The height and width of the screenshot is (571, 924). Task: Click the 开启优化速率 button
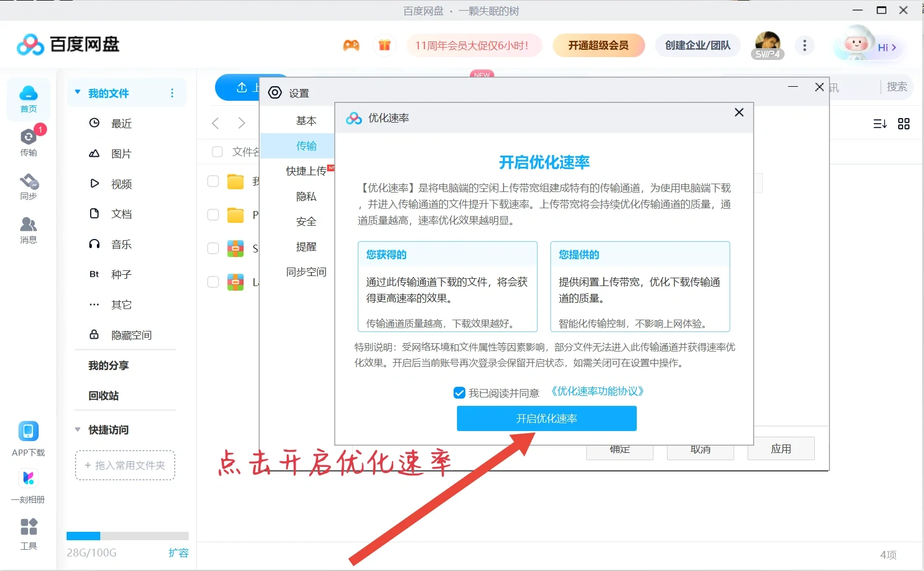546,418
